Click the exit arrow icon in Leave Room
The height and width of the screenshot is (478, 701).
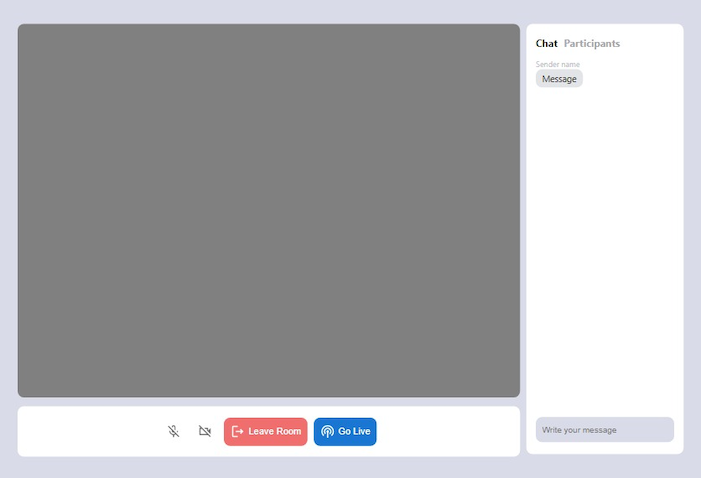point(238,431)
